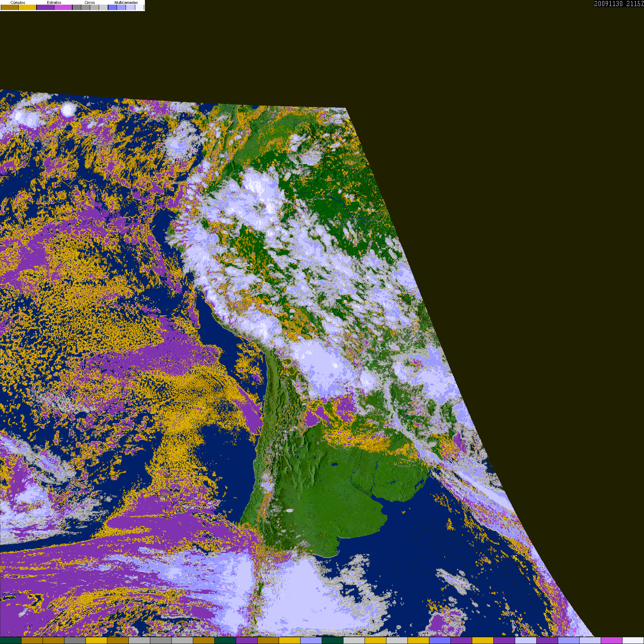Click the Cúmulos legend label
The width and height of the screenshot is (644, 644).
click(18, 3)
